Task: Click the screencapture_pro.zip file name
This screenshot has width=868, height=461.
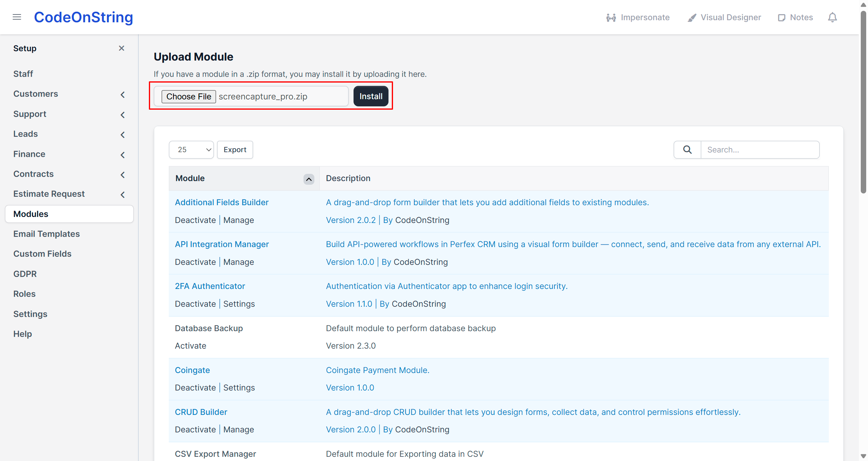Action: click(263, 96)
